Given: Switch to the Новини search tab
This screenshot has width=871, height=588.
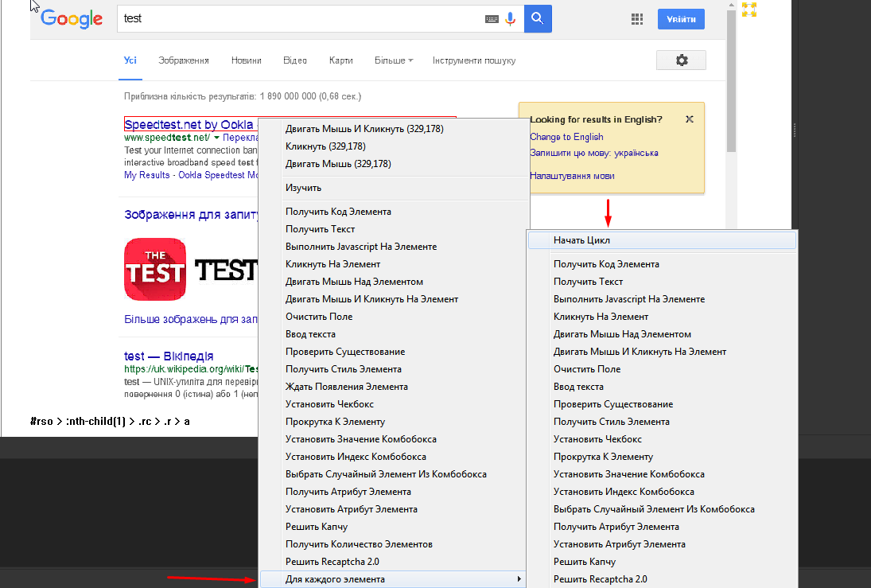Looking at the screenshot, I should coord(247,60).
